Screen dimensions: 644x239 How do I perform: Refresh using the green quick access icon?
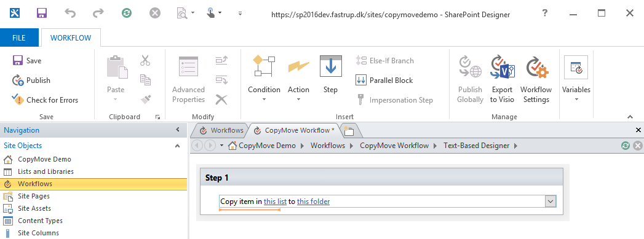click(127, 14)
